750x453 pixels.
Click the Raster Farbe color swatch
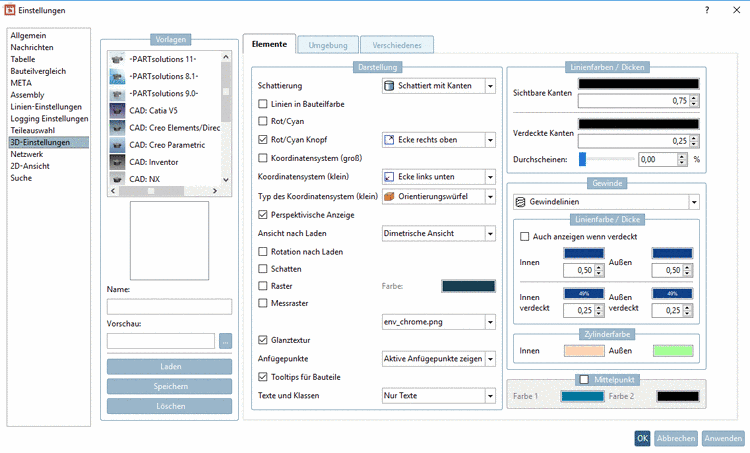click(x=468, y=286)
